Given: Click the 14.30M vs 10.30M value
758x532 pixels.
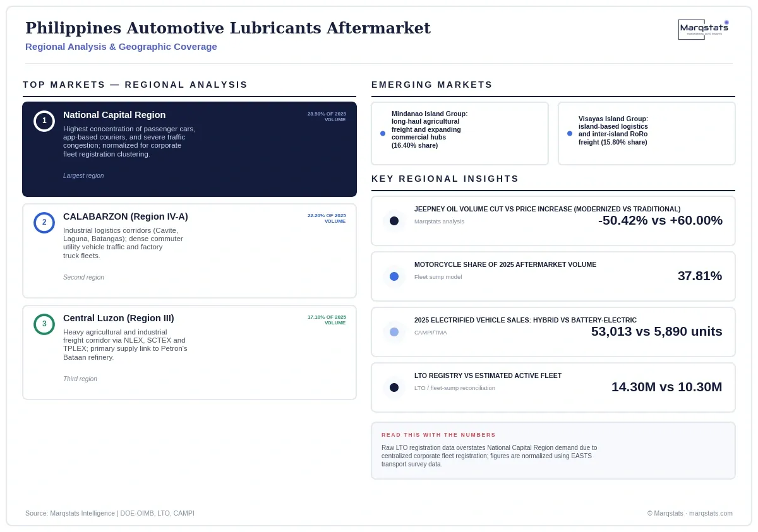Looking at the screenshot, I should pyautogui.click(x=667, y=387).
